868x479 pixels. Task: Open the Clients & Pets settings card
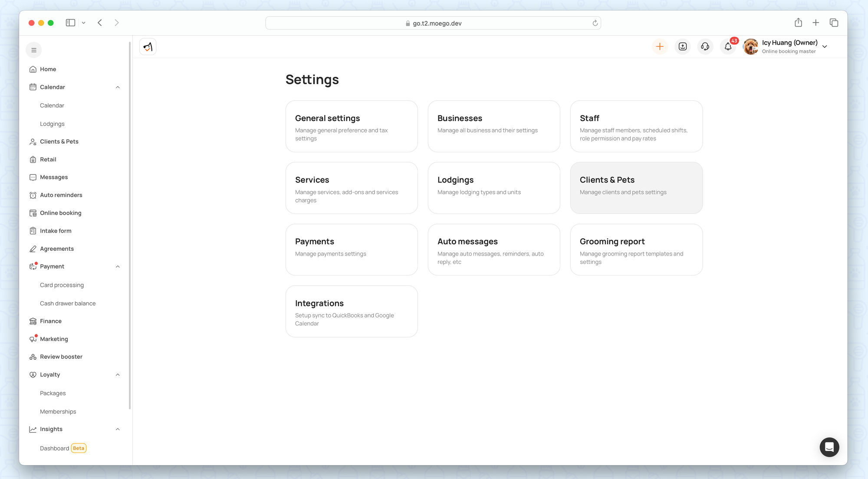[x=636, y=188]
